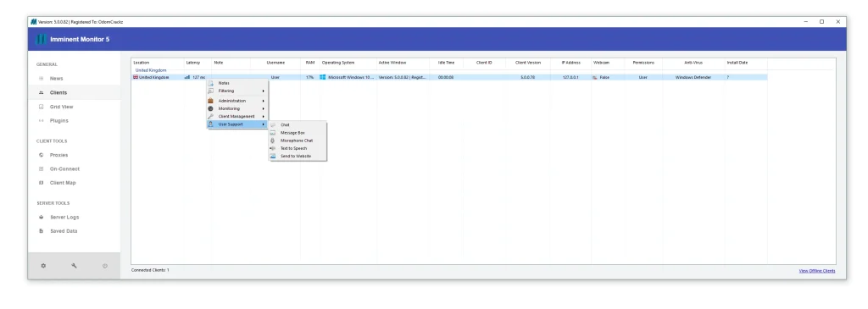Screen dimensions: 868x309
Task: Click the 5.0.0.70 client version cell
Action: 527,77
